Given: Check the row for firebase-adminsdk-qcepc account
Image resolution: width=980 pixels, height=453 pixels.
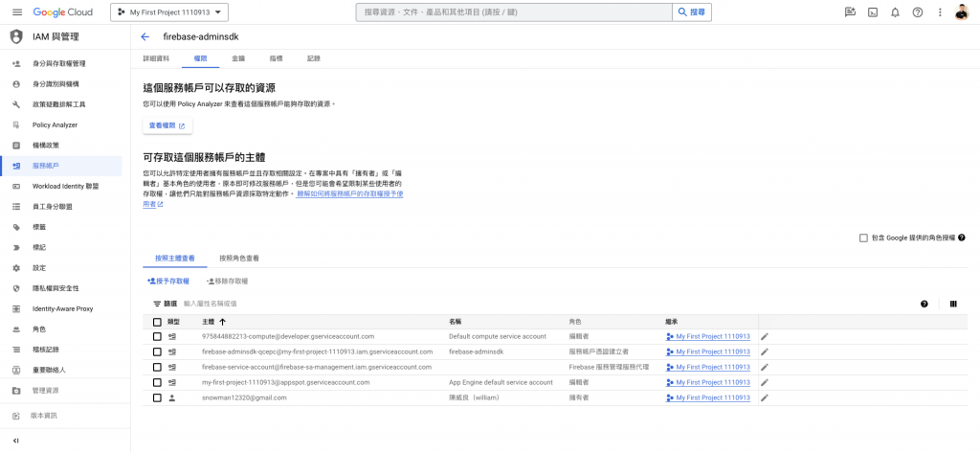Looking at the screenshot, I should click(157, 351).
